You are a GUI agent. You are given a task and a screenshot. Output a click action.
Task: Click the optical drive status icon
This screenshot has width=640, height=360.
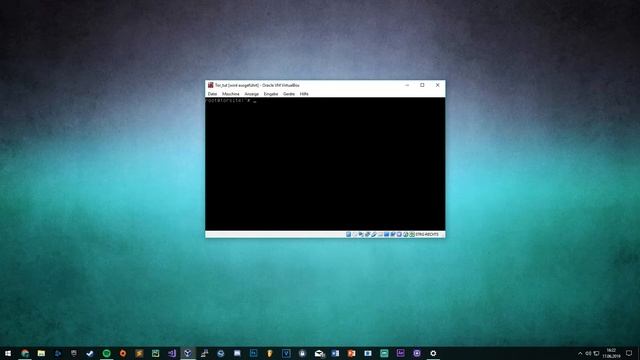point(355,234)
